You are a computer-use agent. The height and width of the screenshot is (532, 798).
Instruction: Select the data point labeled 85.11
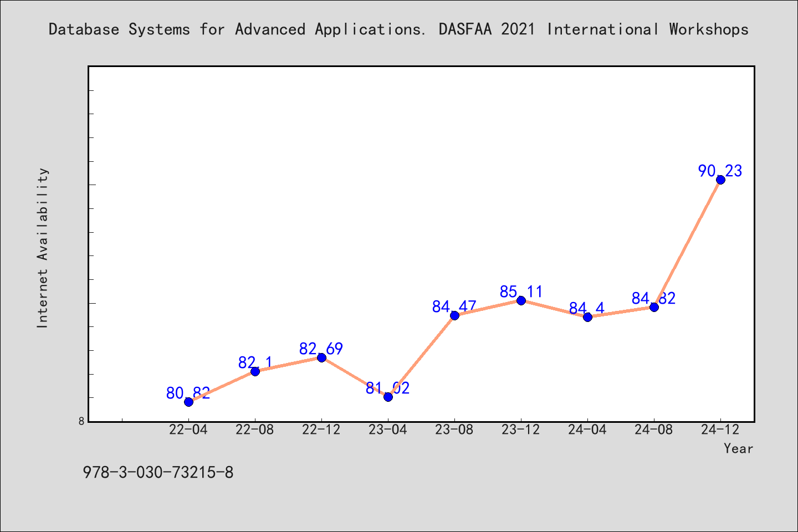(521, 300)
